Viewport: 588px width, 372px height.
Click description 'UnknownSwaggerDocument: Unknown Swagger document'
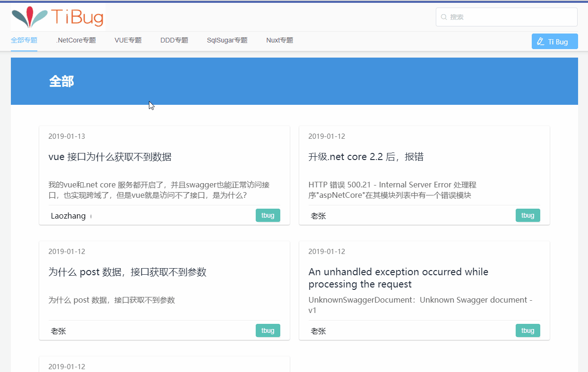tap(420, 305)
